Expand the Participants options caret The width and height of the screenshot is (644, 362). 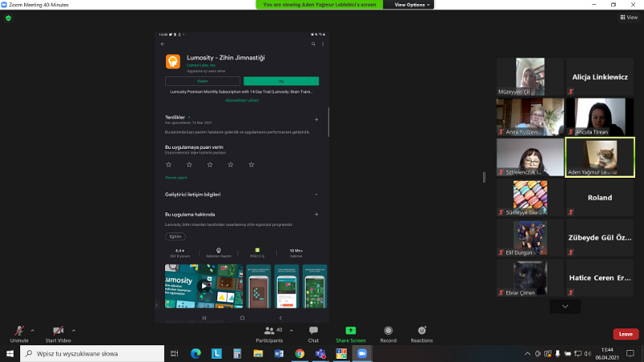click(x=291, y=331)
